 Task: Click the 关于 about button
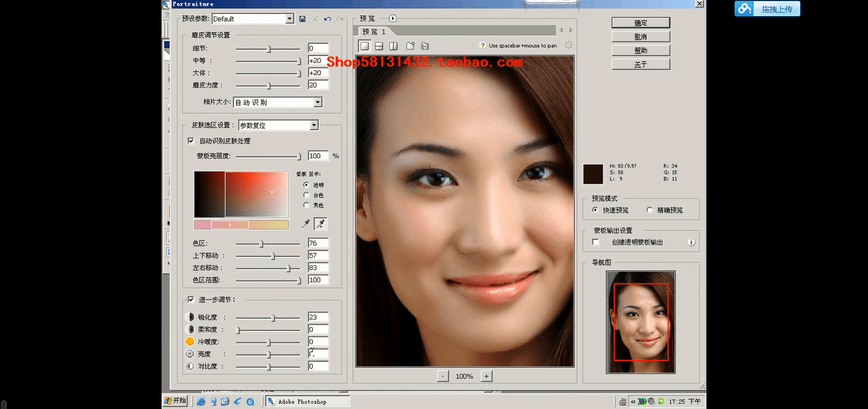click(x=641, y=64)
